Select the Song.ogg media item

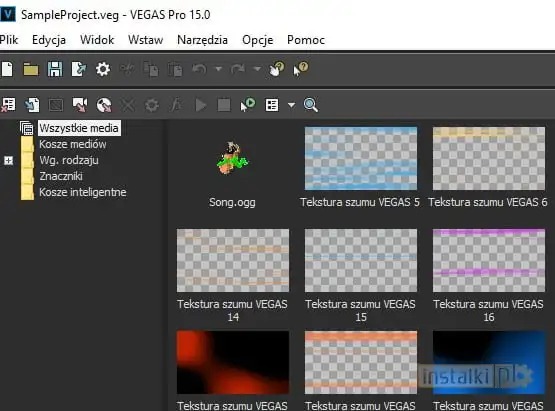coord(233,159)
